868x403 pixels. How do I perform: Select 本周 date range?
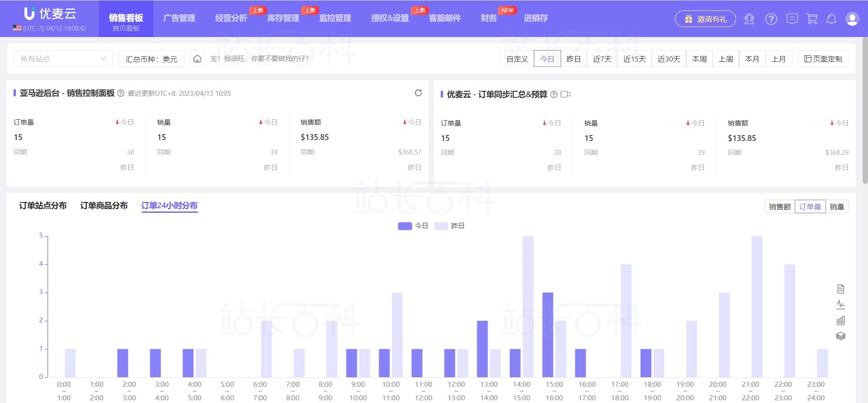pyautogui.click(x=699, y=59)
